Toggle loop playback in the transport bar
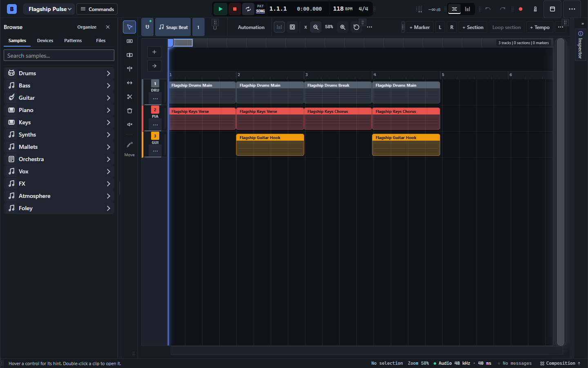 (x=248, y=9)
